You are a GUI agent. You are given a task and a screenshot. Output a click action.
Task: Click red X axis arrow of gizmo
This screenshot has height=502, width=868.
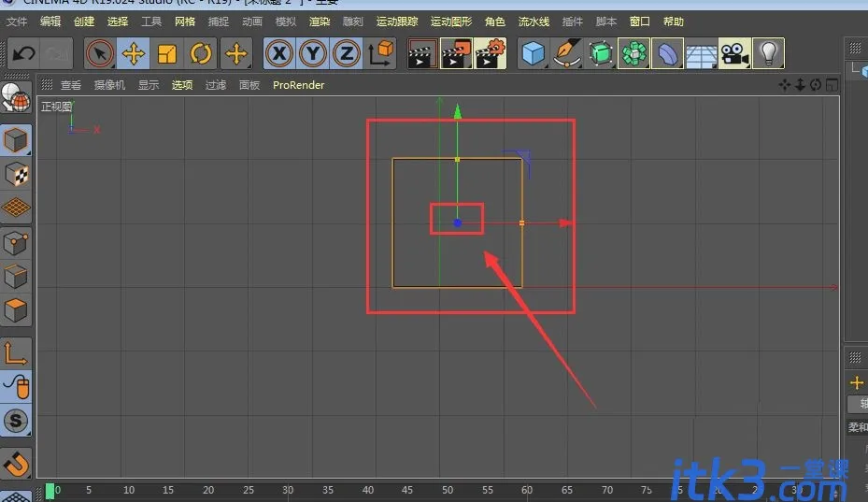tap(565, 223)
